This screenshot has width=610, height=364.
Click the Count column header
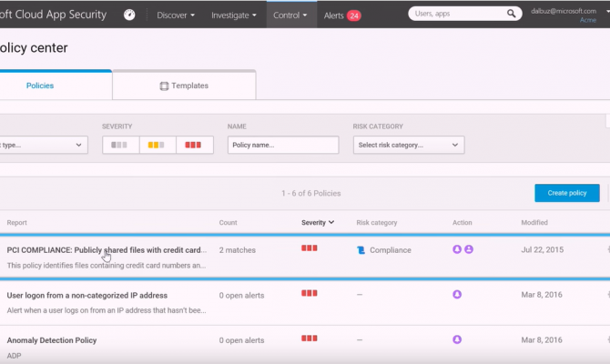[x=228, y=222]
